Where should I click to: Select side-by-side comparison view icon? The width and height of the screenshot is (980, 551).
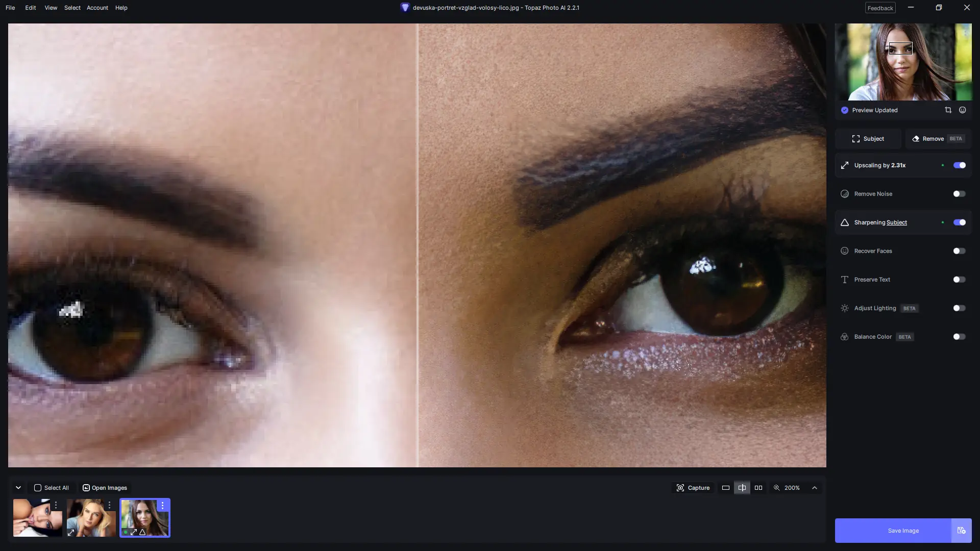tap(758, 488)
